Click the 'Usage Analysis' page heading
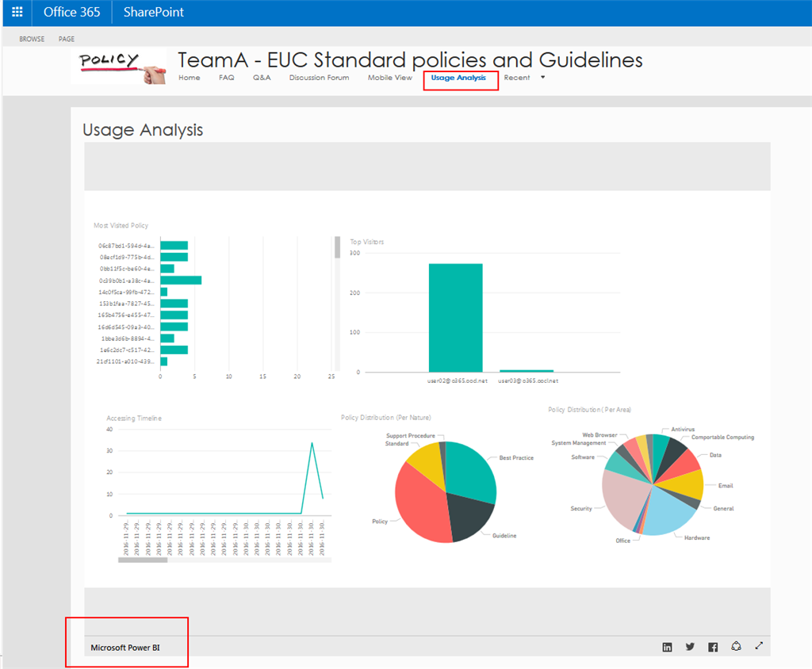The height and width of the screenshot is (669, 812). [143, 129]
